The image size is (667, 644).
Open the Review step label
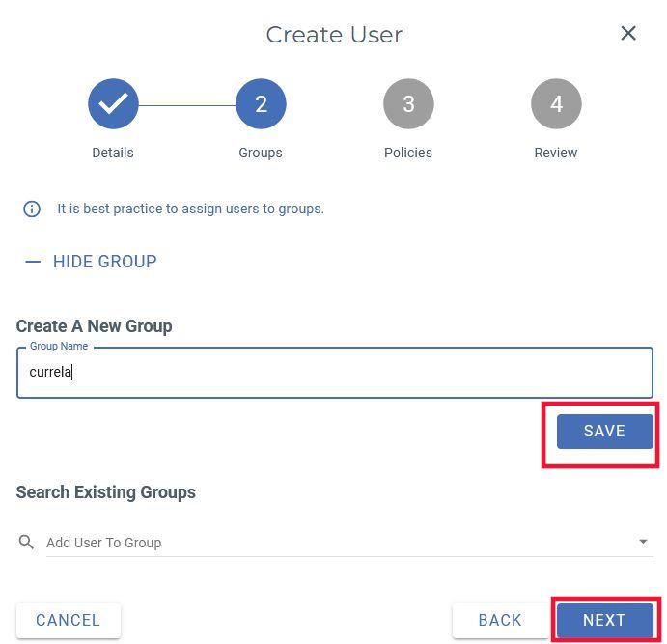click(556, 153)
